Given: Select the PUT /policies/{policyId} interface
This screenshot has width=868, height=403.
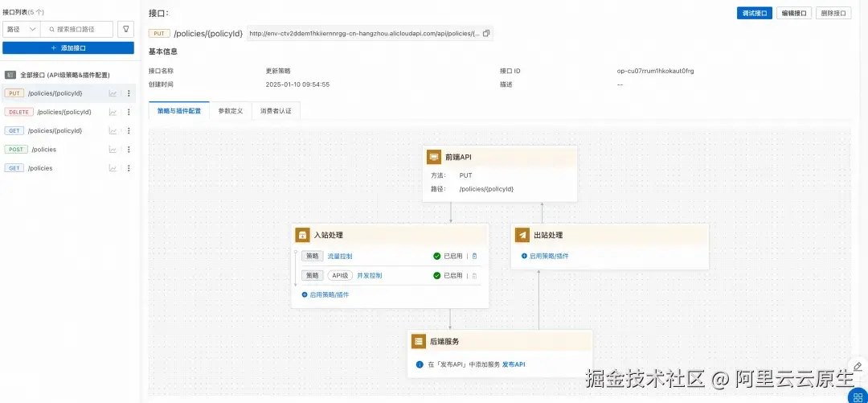Looking at the screenshot, I should click(68, 93).
